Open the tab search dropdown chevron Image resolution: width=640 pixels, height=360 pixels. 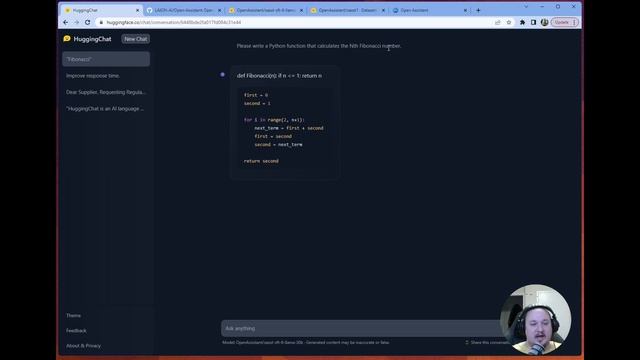pyautogui.click(x=526, y=7)
